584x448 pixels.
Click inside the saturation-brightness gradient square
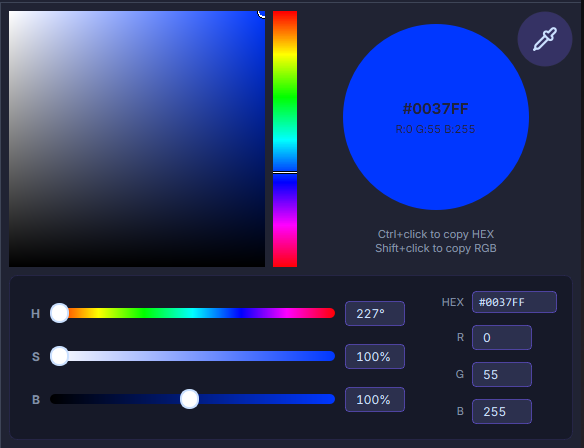tap(137, 139)
